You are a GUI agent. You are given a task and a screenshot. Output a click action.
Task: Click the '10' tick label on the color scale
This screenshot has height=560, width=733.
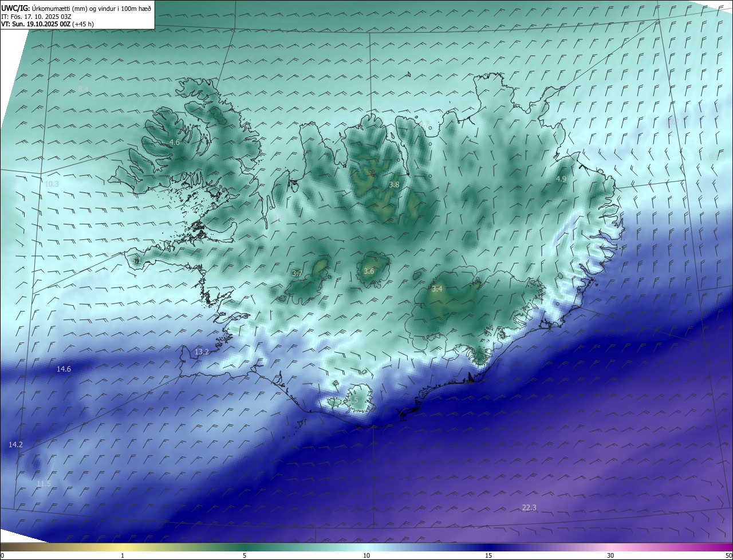[366, 555]
